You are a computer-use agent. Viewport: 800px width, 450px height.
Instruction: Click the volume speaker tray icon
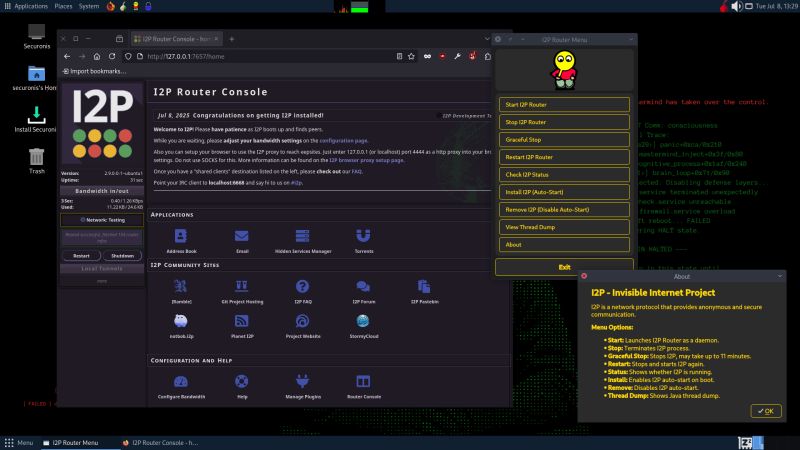[x=736, y=6]
